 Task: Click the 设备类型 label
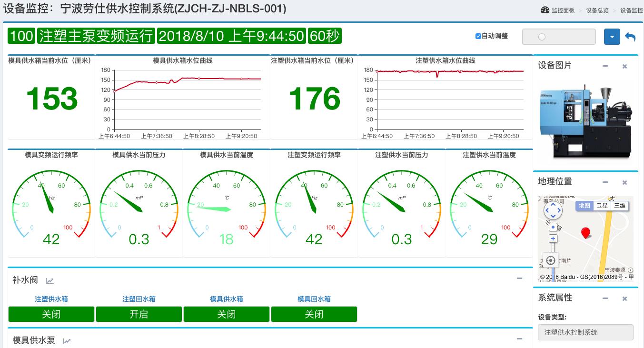[552, 318]
